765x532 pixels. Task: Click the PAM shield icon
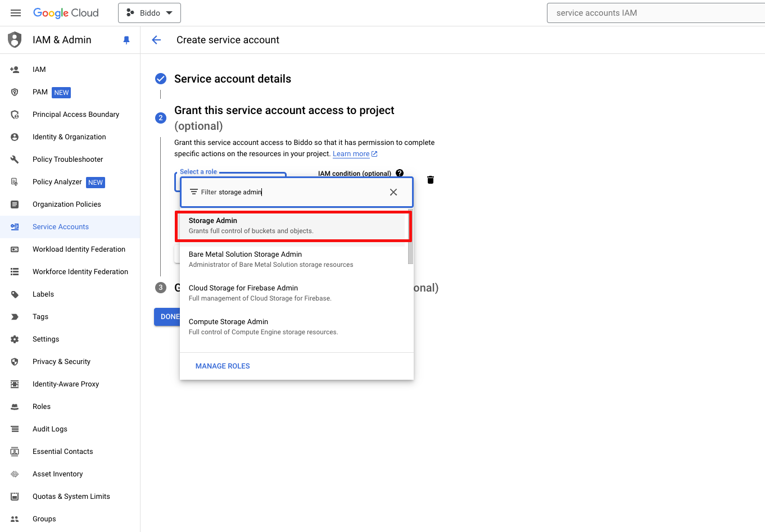tap(15, 92)
